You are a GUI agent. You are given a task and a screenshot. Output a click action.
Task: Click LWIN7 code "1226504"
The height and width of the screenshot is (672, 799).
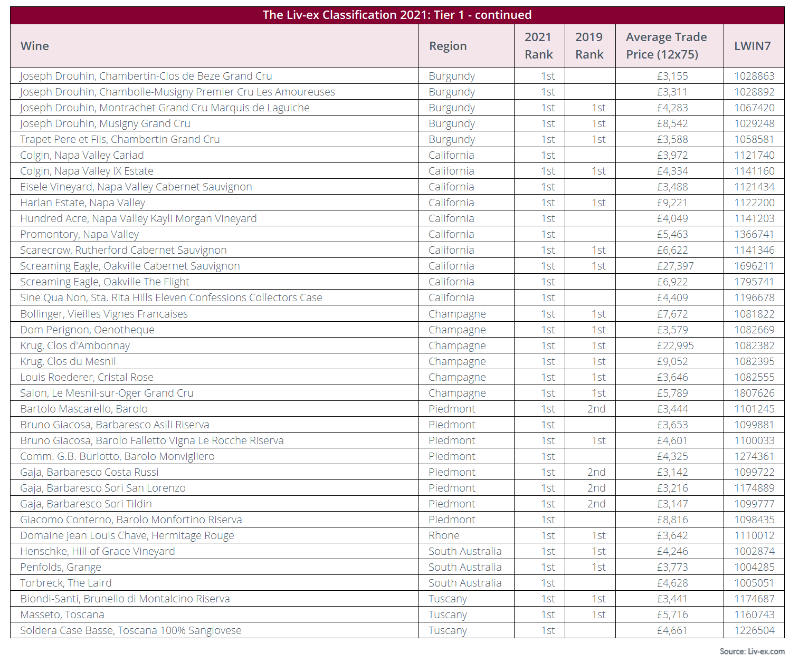pos(754,630)
